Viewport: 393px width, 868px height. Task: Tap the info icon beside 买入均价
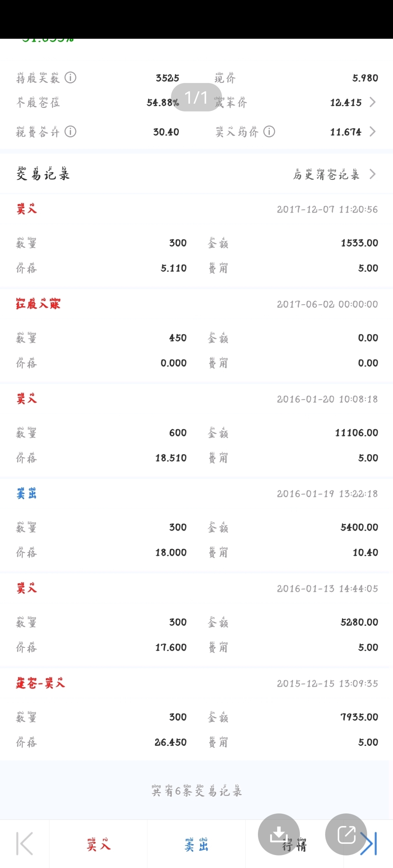(269, 131)
